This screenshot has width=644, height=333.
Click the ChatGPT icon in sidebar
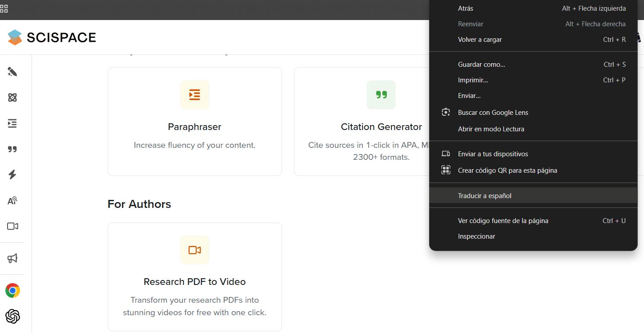(x=12, y=317)
